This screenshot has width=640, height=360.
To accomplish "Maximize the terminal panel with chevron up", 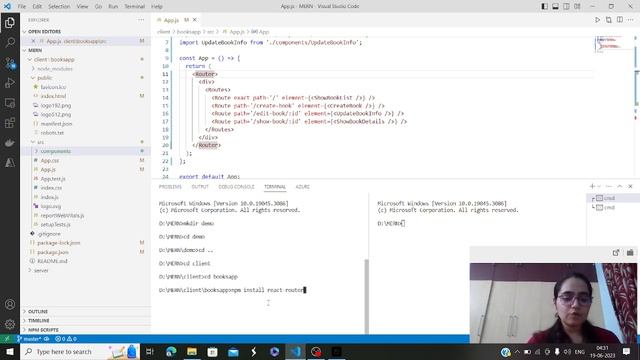I will pos(620,186).
